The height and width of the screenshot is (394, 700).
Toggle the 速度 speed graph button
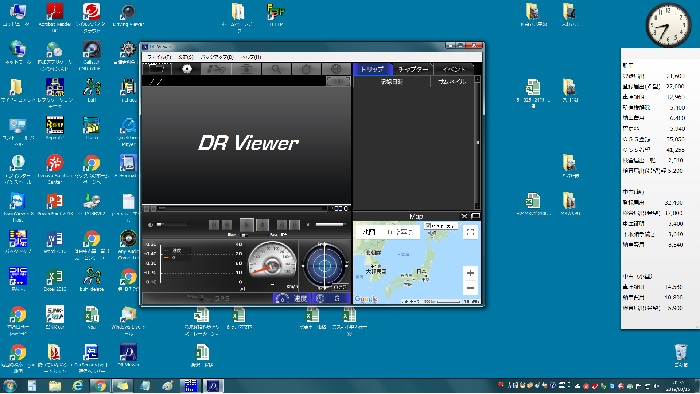[292, 298]
